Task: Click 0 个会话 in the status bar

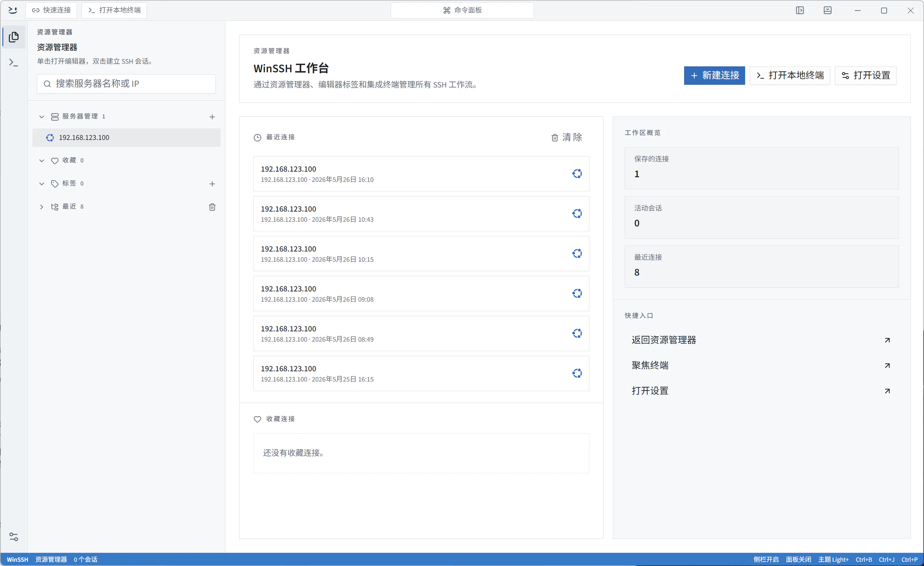Action: 85,559
